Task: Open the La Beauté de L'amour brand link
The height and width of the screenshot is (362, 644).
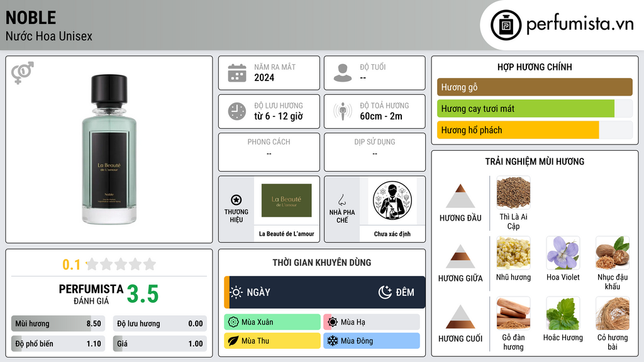Action: click(286, 234)
